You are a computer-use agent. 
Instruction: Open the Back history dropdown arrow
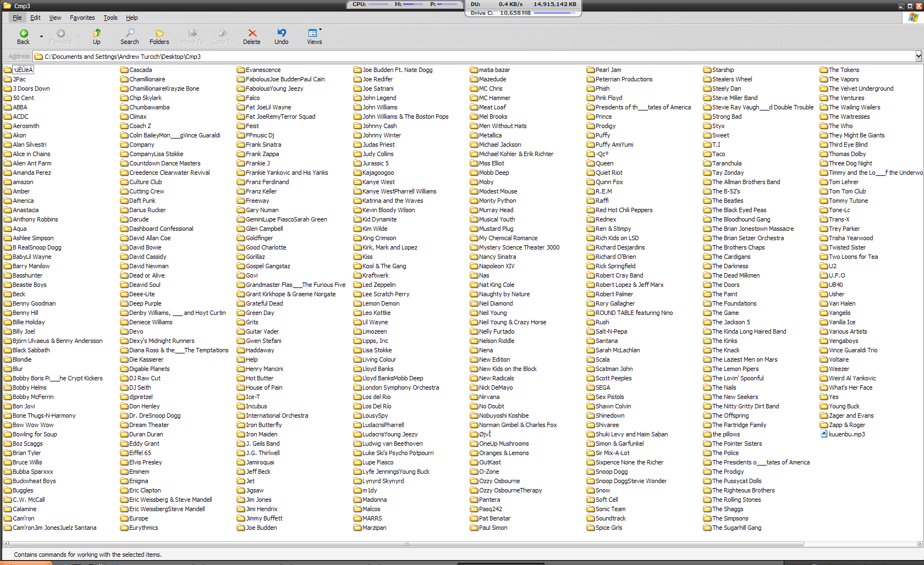point(41,37)
